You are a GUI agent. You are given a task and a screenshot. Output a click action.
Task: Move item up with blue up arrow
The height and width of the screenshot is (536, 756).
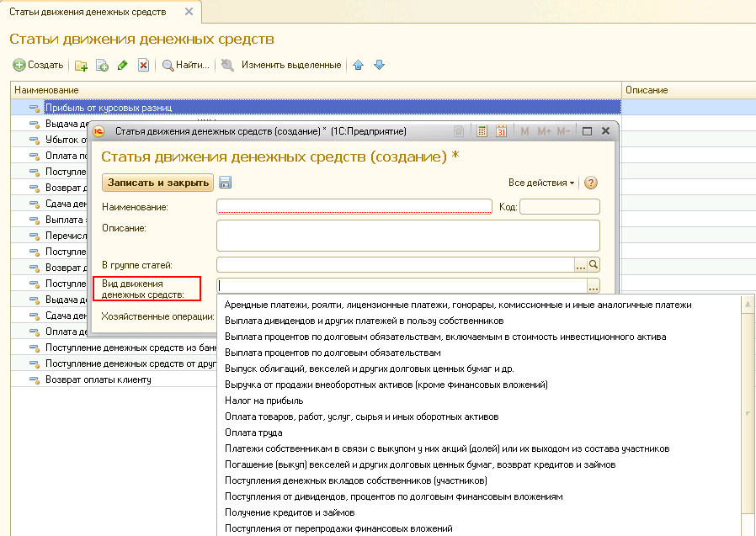coord(359,65)
